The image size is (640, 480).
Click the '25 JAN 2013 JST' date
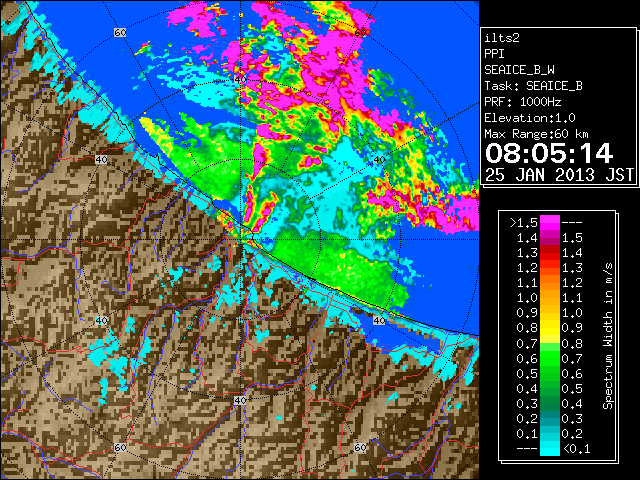click(x=559, y=175)
